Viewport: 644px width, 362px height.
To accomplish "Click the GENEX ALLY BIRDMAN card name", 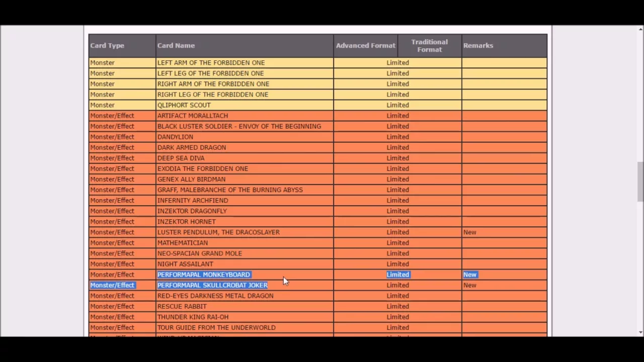I will tap(191, 179).
